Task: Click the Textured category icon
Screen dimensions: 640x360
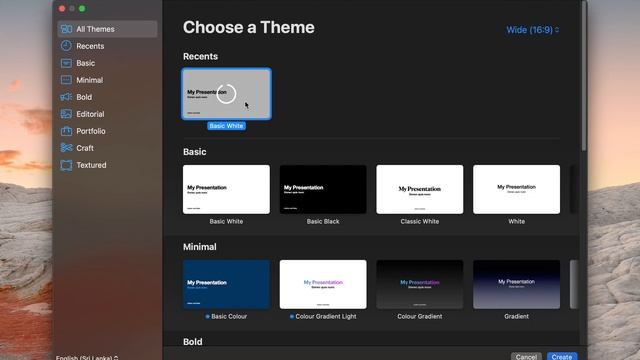Action: click(66, 165)
